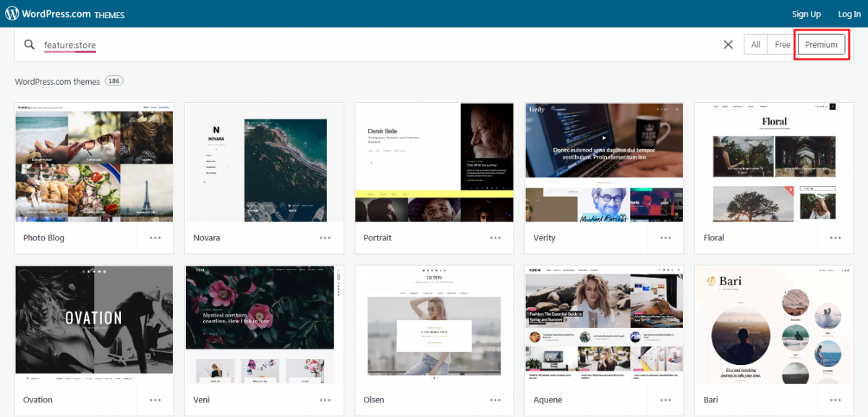Image resolution: width=868 pixels, height=417 pixels.
Task: Clear the search with the X icon
Action: click(x=728, y=45)
